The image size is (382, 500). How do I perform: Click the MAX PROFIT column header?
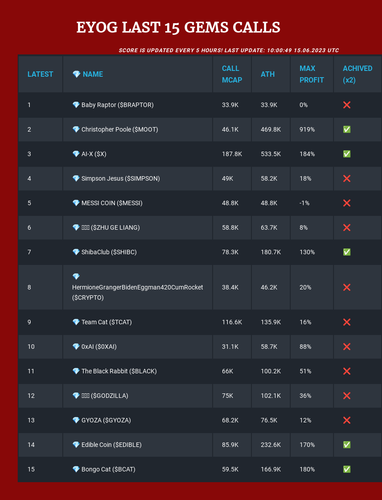click(x=311, y=74)
